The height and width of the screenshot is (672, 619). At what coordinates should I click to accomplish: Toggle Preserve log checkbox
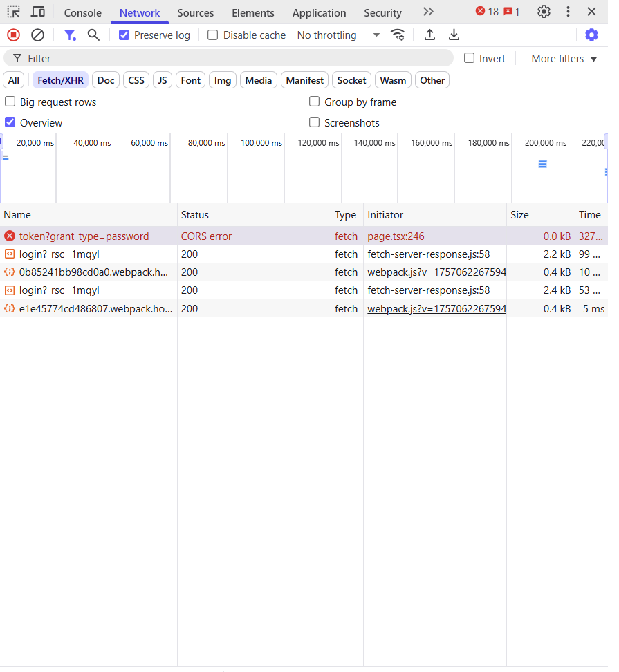pos(124,35)
